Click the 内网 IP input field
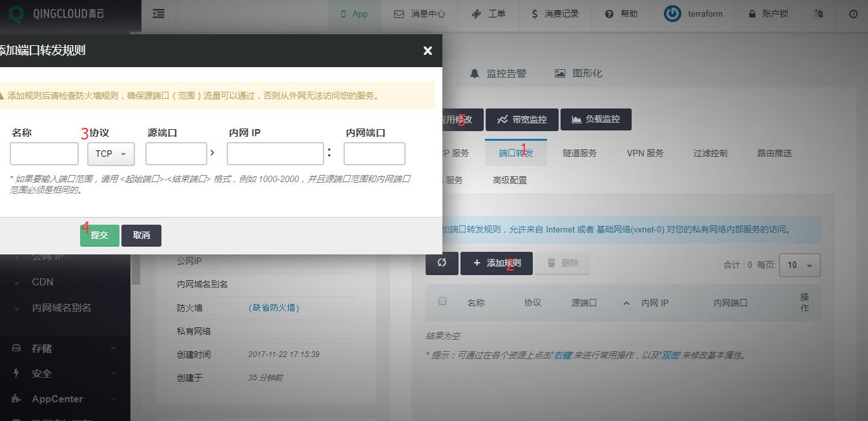 pyautogui.click(x=275, y=154)
